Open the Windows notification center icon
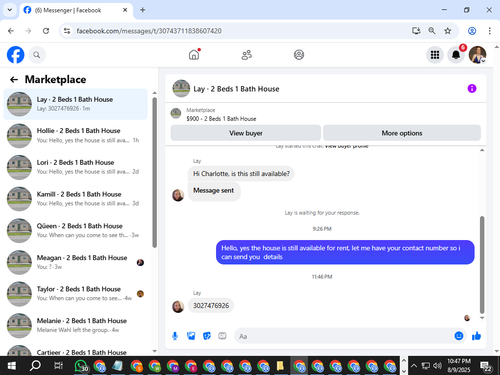Viewport: 500px width, 375px height. (x=486, y=366)
